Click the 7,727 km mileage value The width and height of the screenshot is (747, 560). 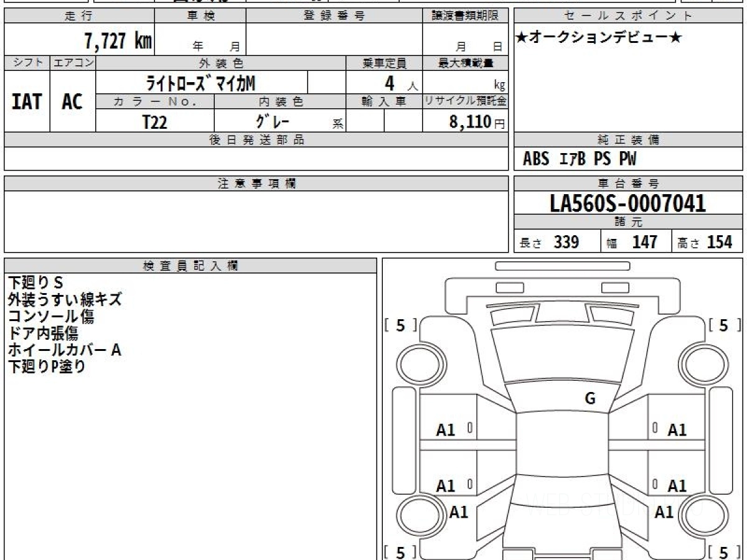coord(118,41)
